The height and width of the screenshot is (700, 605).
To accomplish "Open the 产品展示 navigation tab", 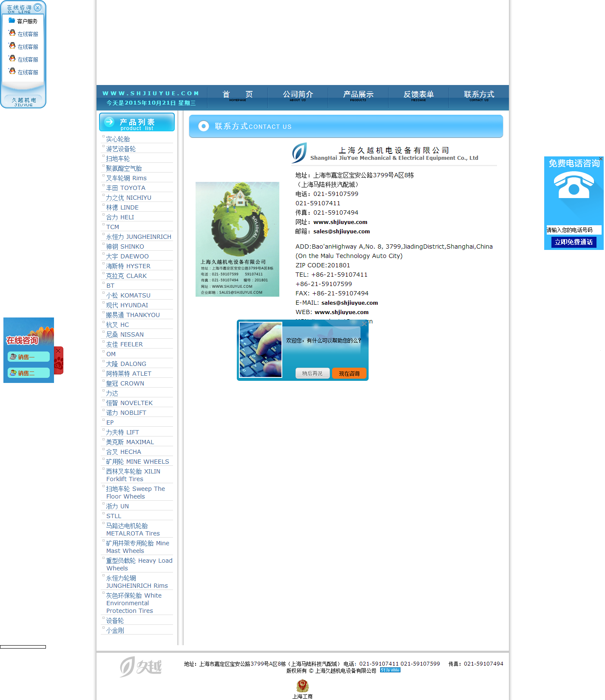I will pos(358,95).
